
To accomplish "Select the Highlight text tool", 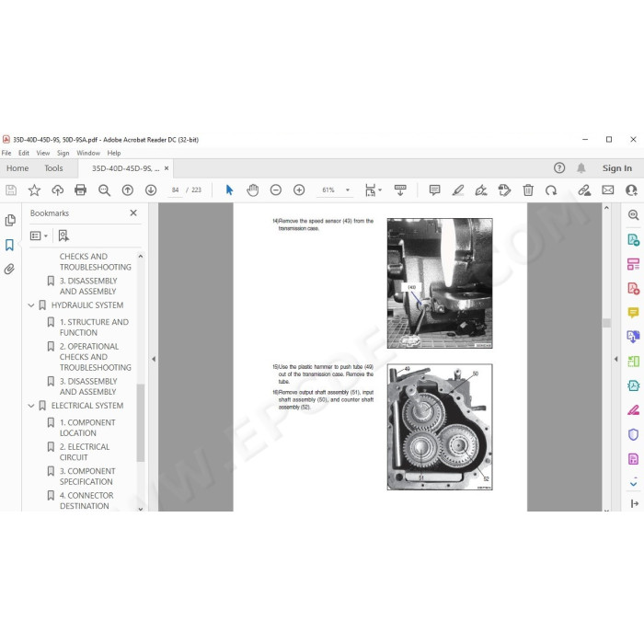I will pos(457,190).
